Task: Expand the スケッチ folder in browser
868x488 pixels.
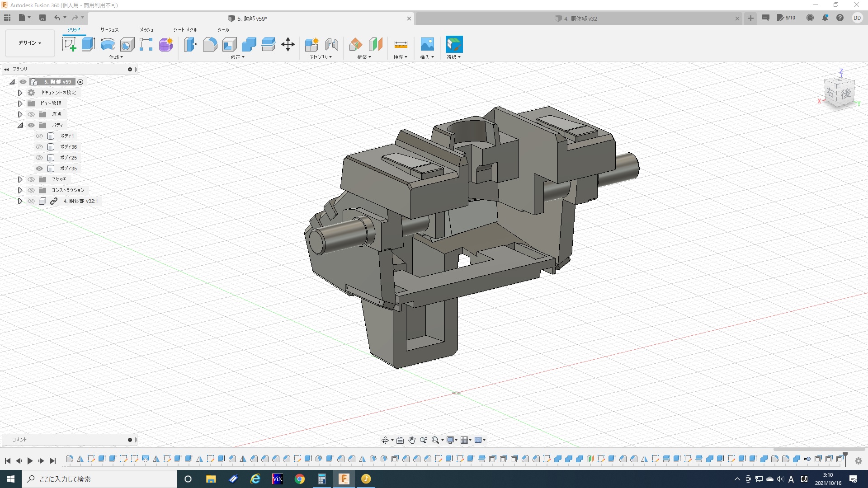Action: [x=20, y=179]
